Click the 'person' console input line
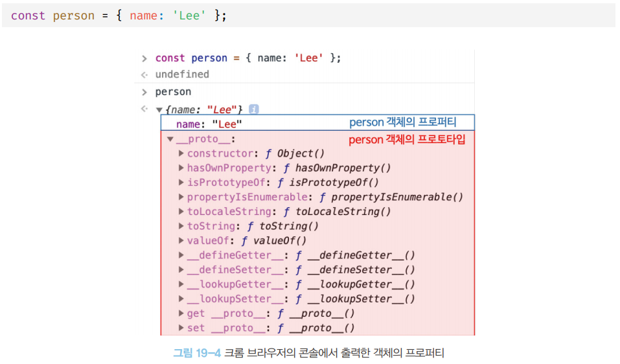The width and height of the screenshot is (620, 364). pos(173,92)
